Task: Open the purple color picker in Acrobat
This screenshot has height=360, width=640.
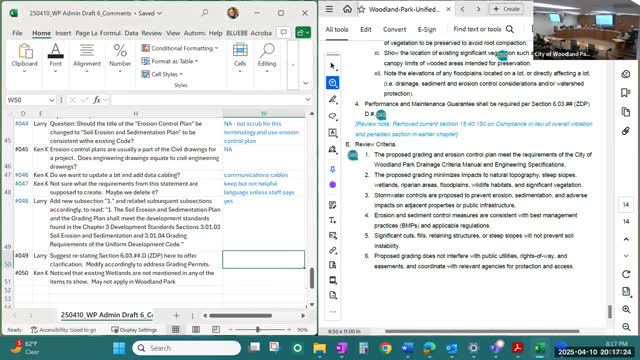Action: pos(333,184)
